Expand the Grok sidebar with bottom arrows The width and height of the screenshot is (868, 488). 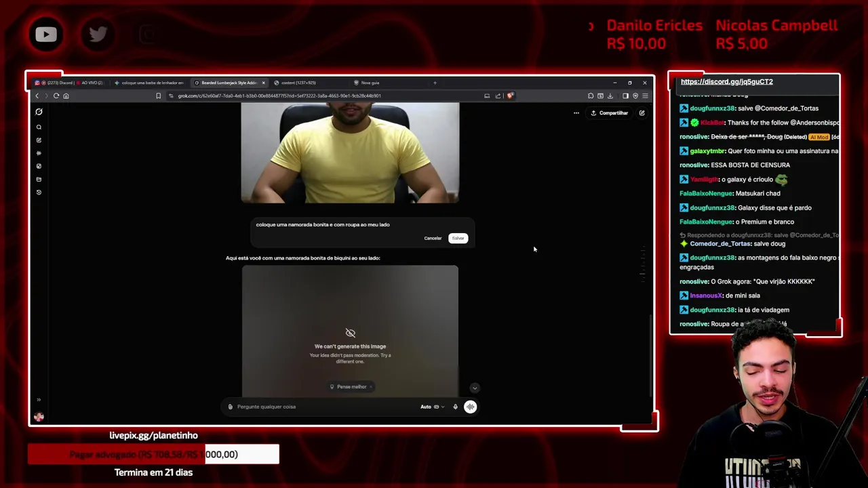point(39,399)
